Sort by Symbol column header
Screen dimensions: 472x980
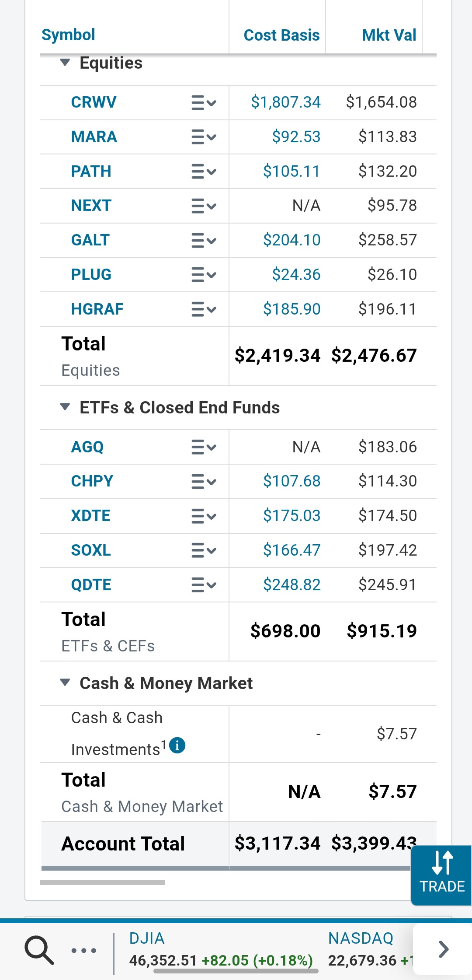(x=68, y=35)
